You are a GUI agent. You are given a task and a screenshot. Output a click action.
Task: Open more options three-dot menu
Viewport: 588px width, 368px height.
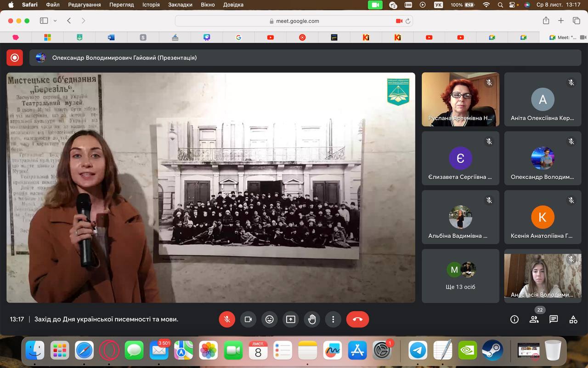[x=333, y=319]
